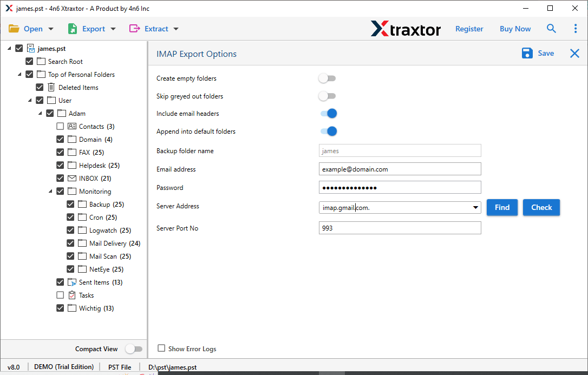Open the Server Address dropdown

pos(475,207)
